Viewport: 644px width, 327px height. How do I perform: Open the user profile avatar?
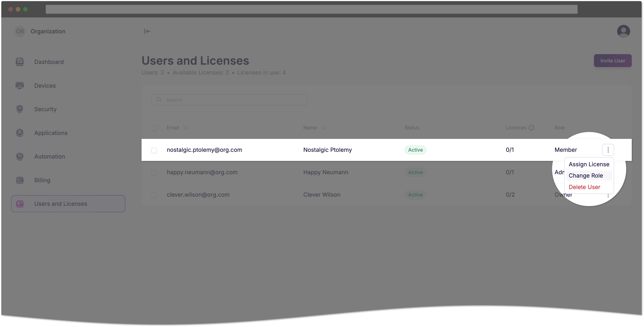[x=623, y=31]
